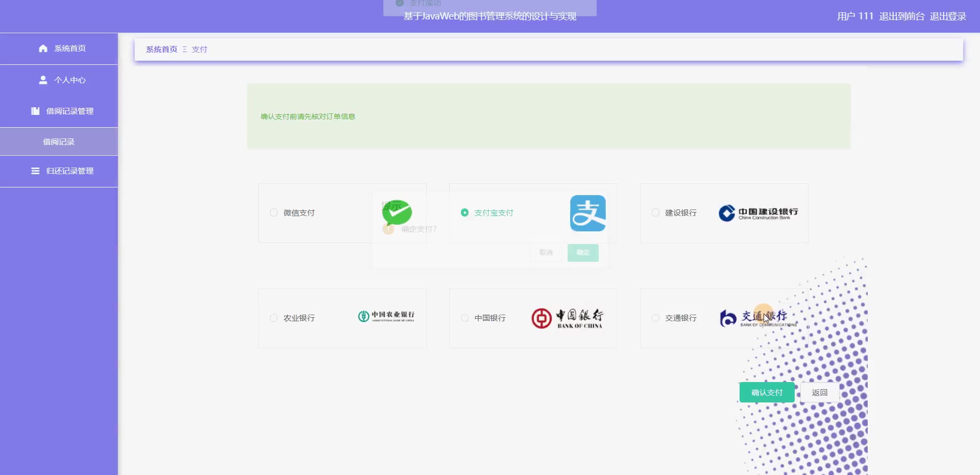
Task: Click the Agricultural Bank of China logo
Action: click(x=386, y=317)
